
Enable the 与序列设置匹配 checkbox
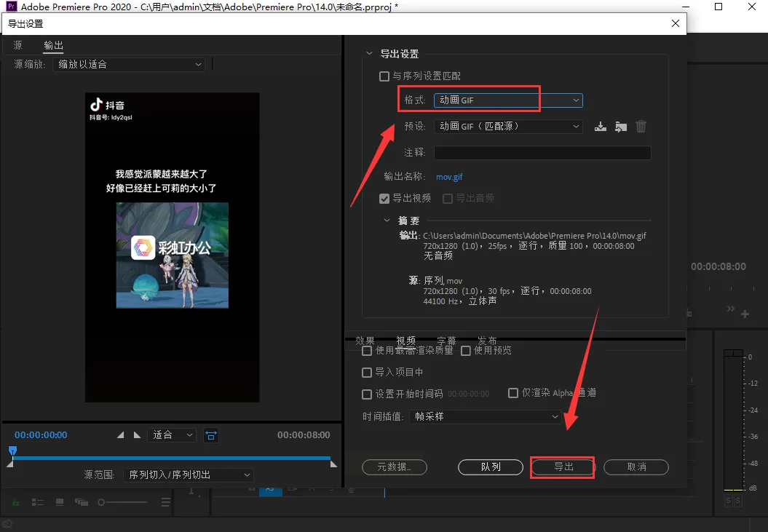pyautogui.click(x=384, y=76)
